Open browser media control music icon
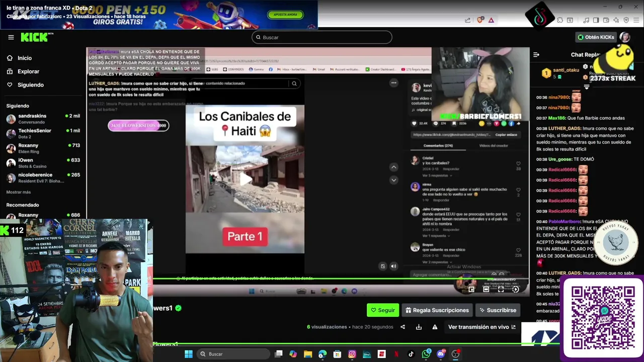644x362 pixels. click(586, 20)
